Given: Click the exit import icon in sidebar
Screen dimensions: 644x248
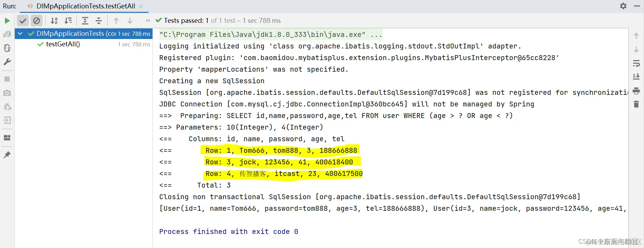Looking at the screenshot, I should (x=7, y=120).
